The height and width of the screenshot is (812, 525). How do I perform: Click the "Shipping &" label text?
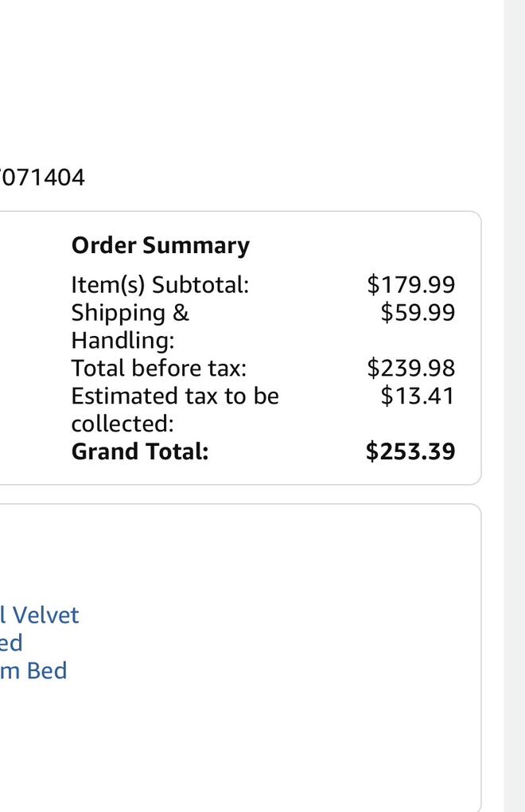click(x=130, y=313)
